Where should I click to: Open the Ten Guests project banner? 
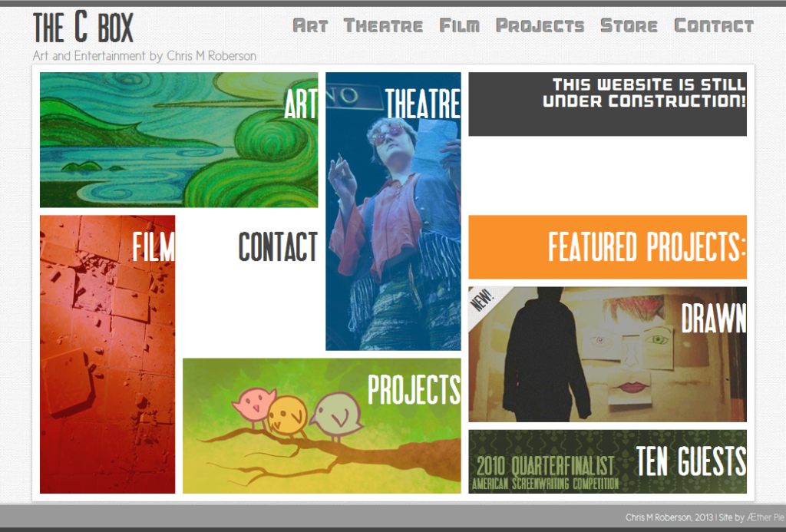608,461
